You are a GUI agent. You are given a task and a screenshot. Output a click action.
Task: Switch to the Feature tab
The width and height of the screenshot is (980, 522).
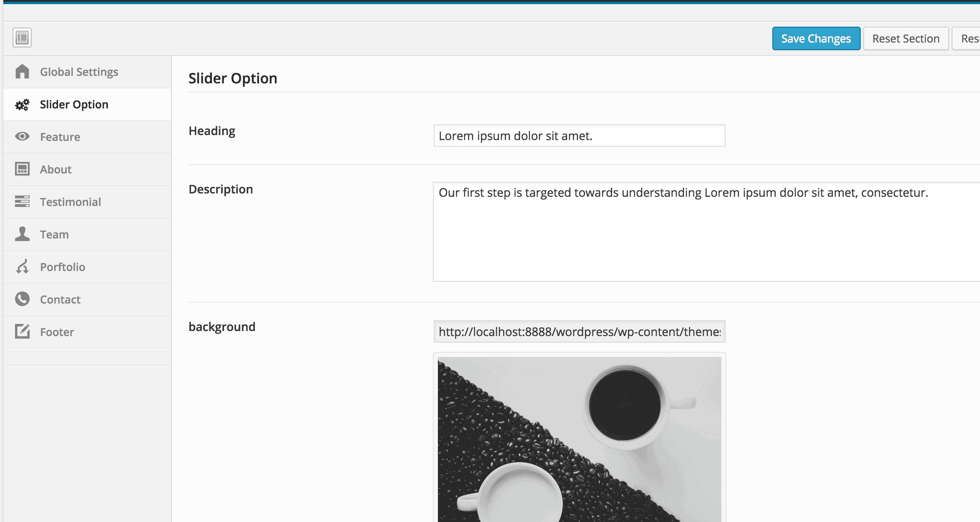60,137
